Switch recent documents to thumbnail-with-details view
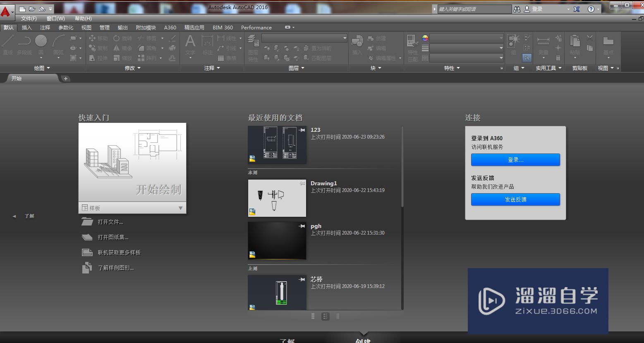Viewport: 644px width, 343px height. (x=326, y=316)
